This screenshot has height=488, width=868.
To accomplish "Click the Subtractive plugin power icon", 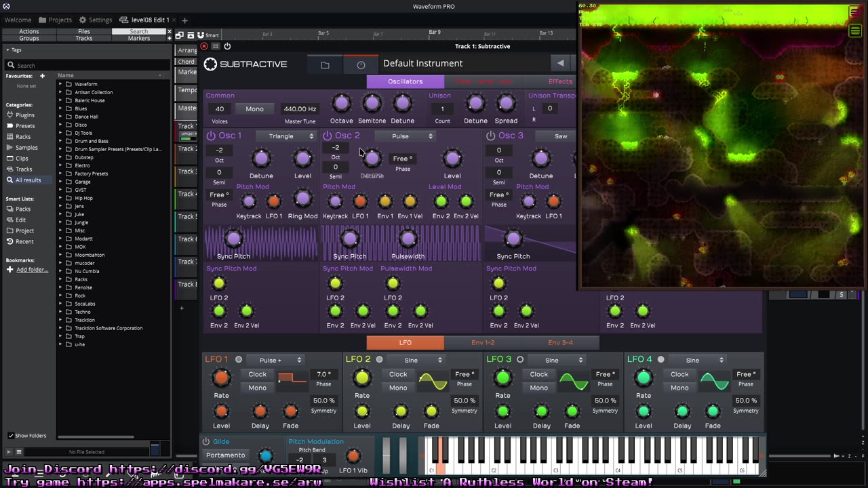I will 227,46.
